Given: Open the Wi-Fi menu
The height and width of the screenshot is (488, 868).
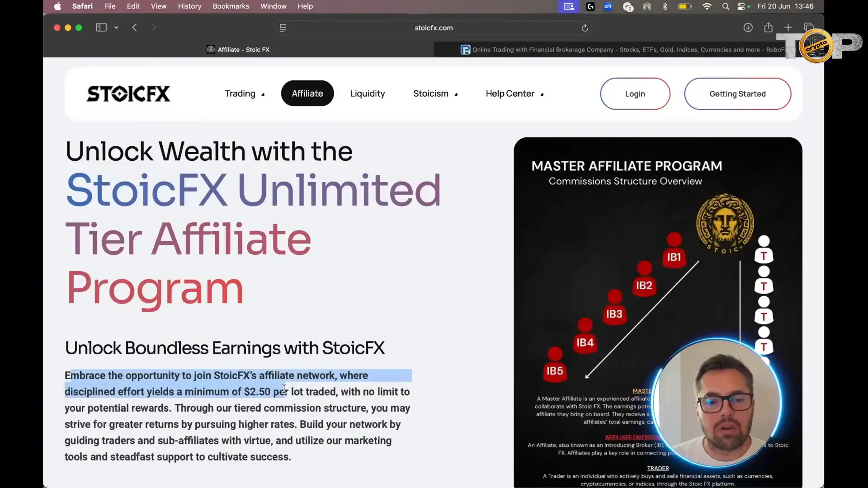Looking at the screenshot, I should [707, 6].
